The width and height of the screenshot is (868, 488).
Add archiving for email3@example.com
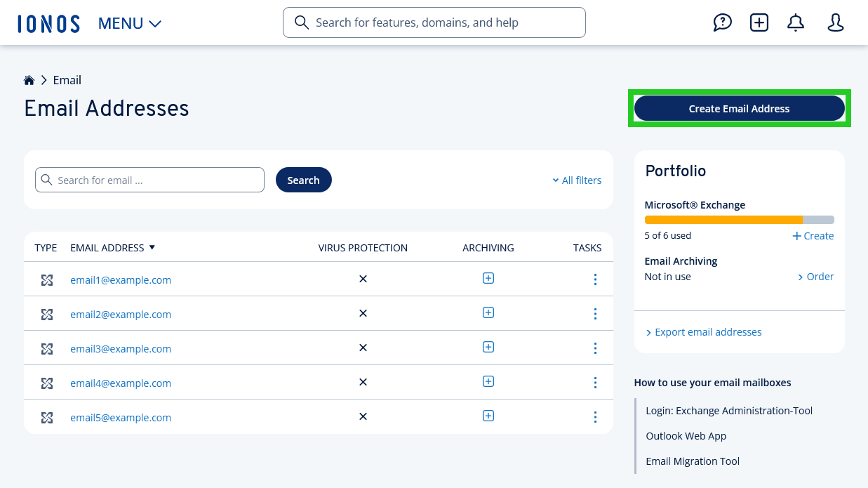488,347
